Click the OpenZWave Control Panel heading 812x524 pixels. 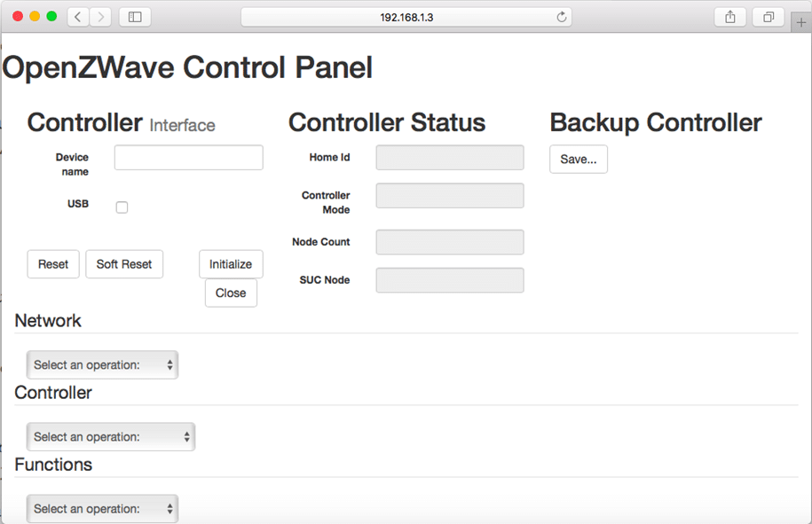pyautogui.click(x=187, y=67)
